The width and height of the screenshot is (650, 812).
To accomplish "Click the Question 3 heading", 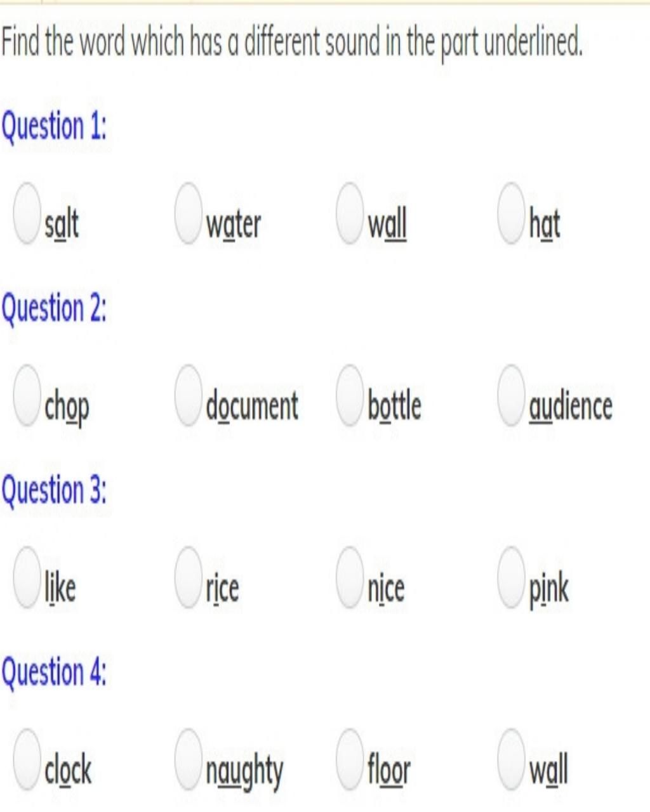I will click(54, 491).
